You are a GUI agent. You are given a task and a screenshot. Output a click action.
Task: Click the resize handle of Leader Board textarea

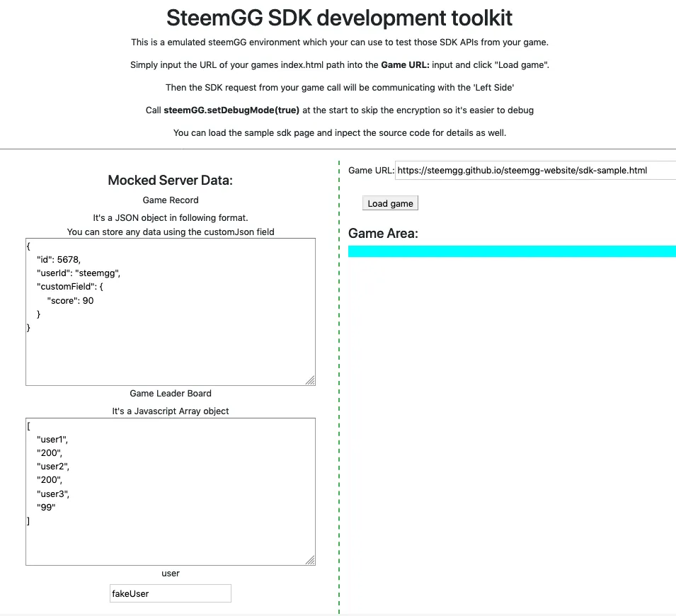pos(311,560)
